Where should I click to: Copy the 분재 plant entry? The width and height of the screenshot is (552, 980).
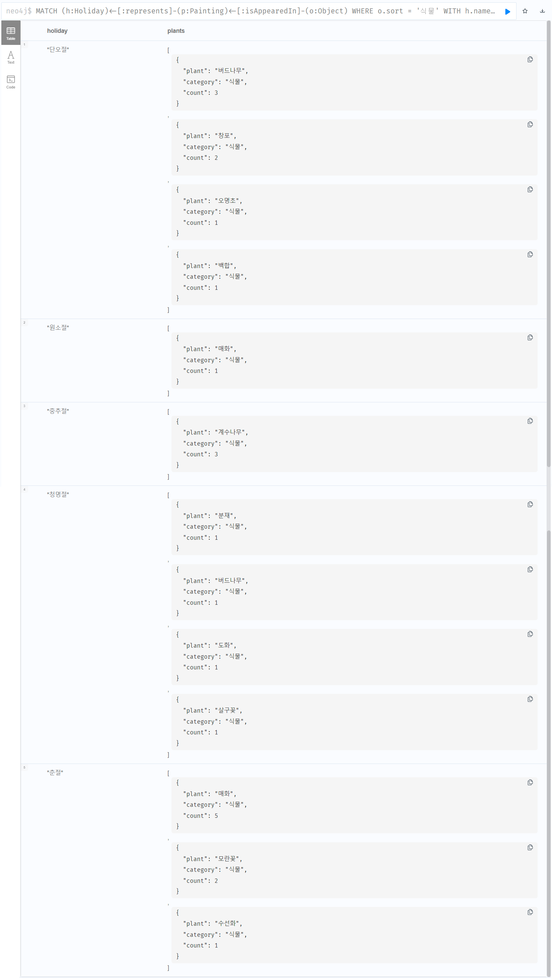tap(530, 505)
